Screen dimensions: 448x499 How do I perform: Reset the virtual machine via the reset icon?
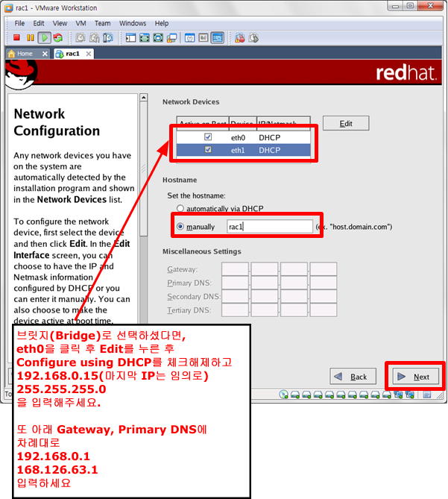58,38
